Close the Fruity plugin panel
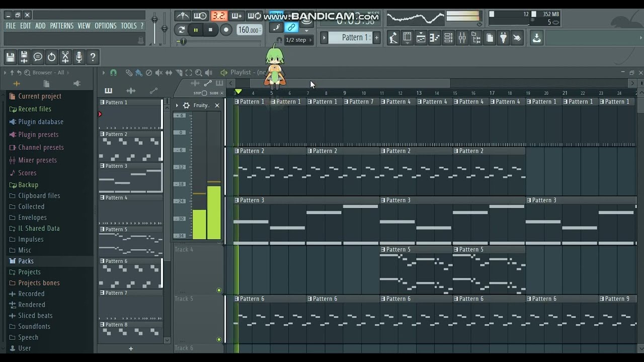The height and width of the screenshot is (362, 644). tap(217, 105)
